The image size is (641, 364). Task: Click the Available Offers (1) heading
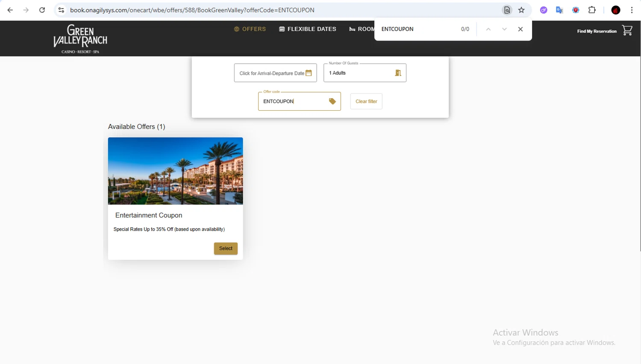[x=136, y=126]
